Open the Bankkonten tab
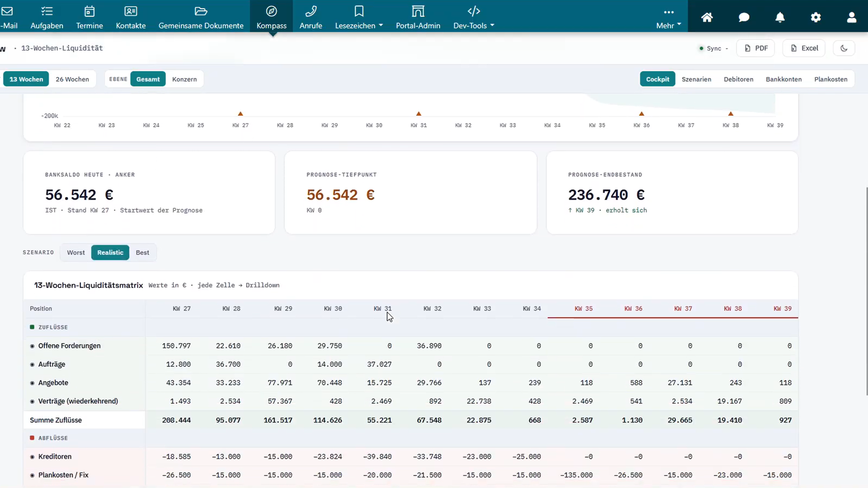Screen dimensions: 868x488 783,79
